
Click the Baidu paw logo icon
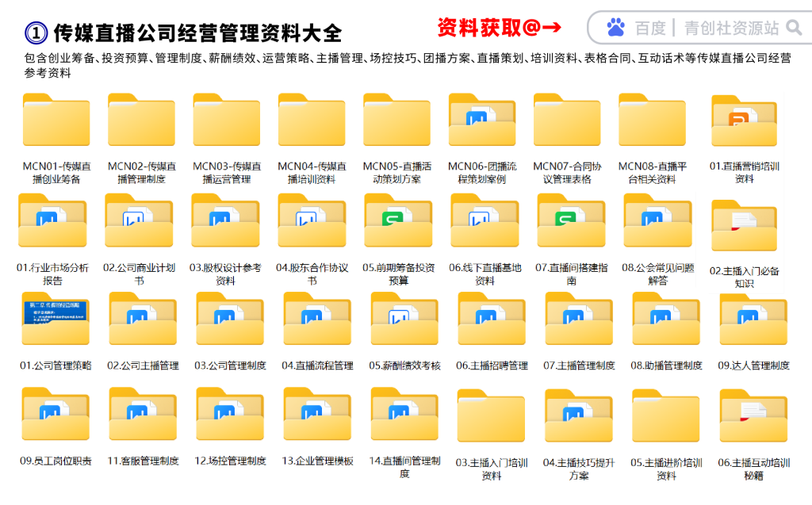pos(615,29)
